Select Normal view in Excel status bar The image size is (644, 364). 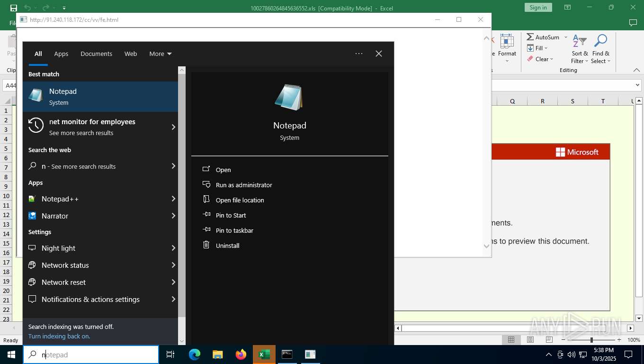[x=511, y=340]
